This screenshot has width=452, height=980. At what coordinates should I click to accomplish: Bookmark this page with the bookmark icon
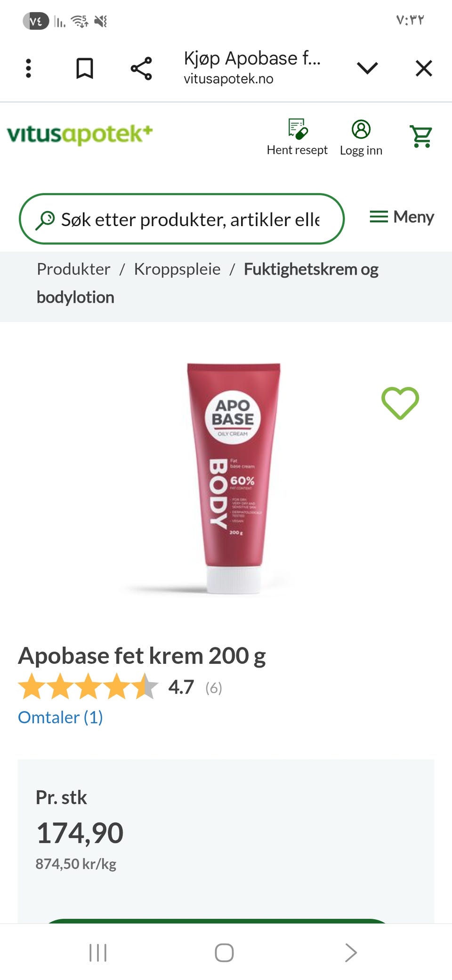(85, 68)
